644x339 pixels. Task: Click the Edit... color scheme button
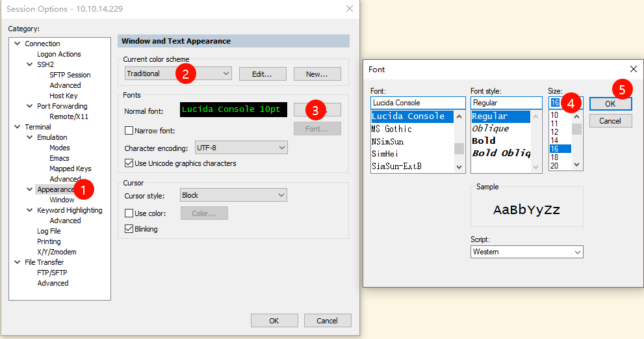[263, 74]
